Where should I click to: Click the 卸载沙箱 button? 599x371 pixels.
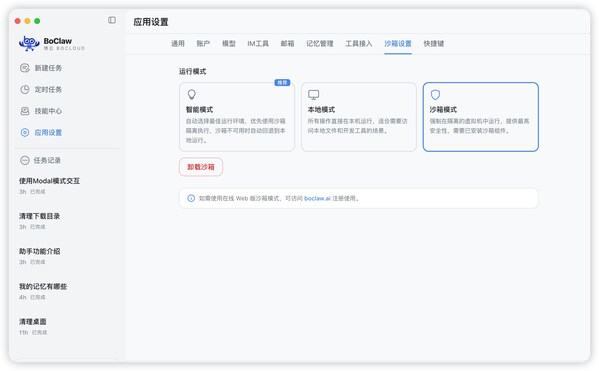(x=201, y=167)
